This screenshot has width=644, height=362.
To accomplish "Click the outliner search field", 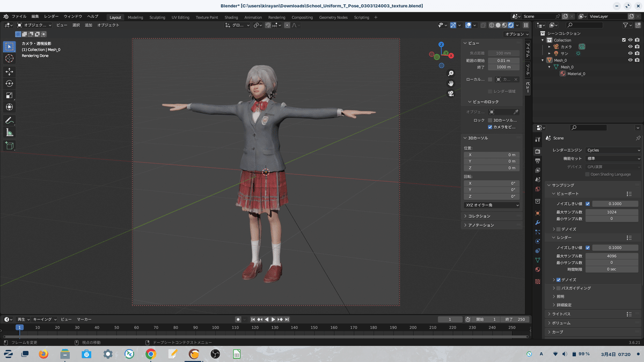I will [x=584, y=25].
